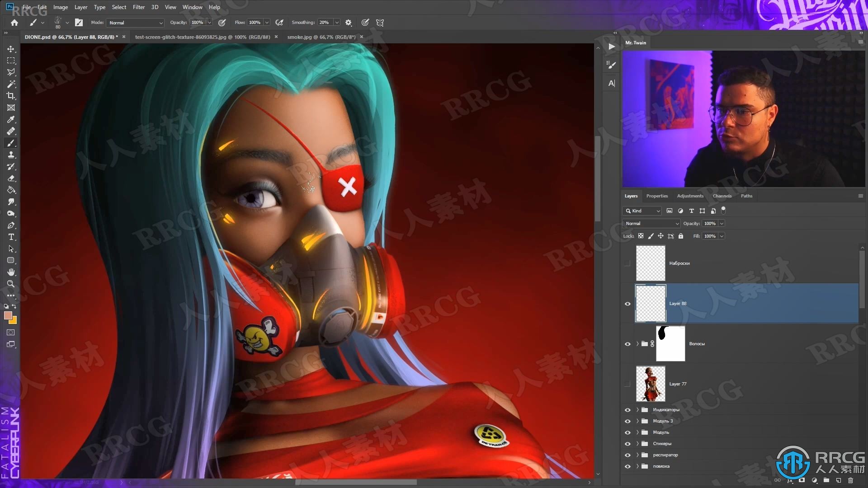Click the horizontal canvas scrollbar

click(x=356, y=483)
